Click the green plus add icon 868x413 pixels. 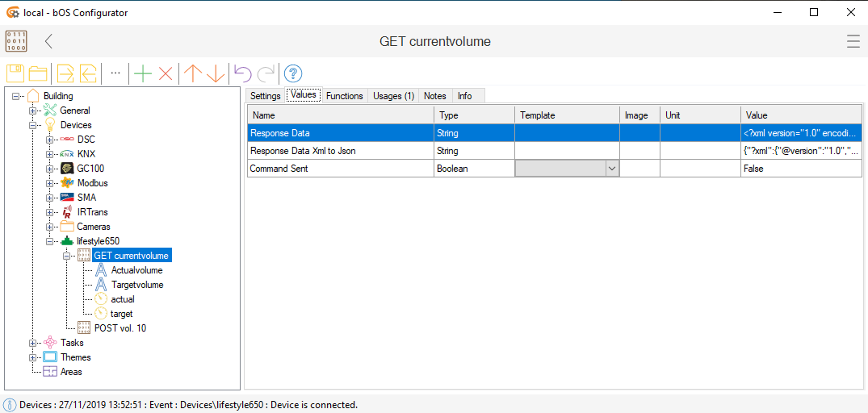(143, 73)
